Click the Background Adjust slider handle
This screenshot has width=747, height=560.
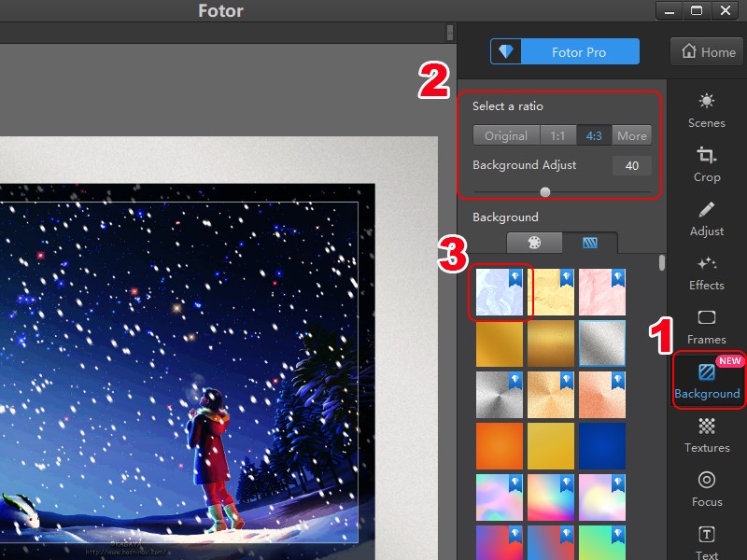click(545, 192)
